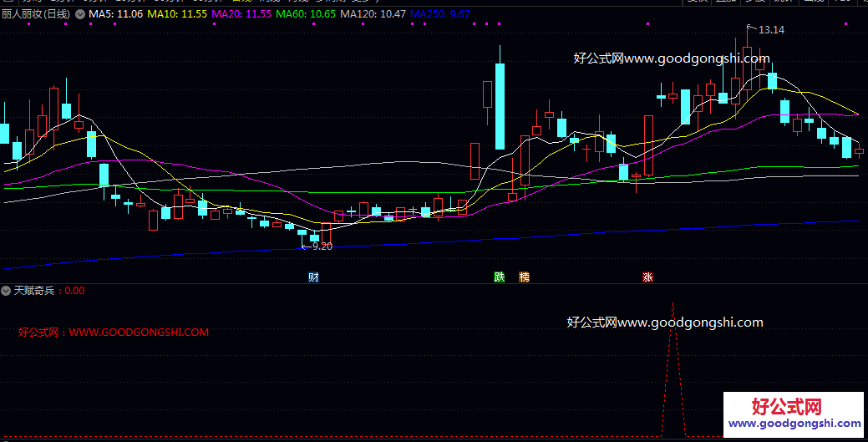Open the 财 financial marker icon
868x442 pixels.
coord(314,277)
